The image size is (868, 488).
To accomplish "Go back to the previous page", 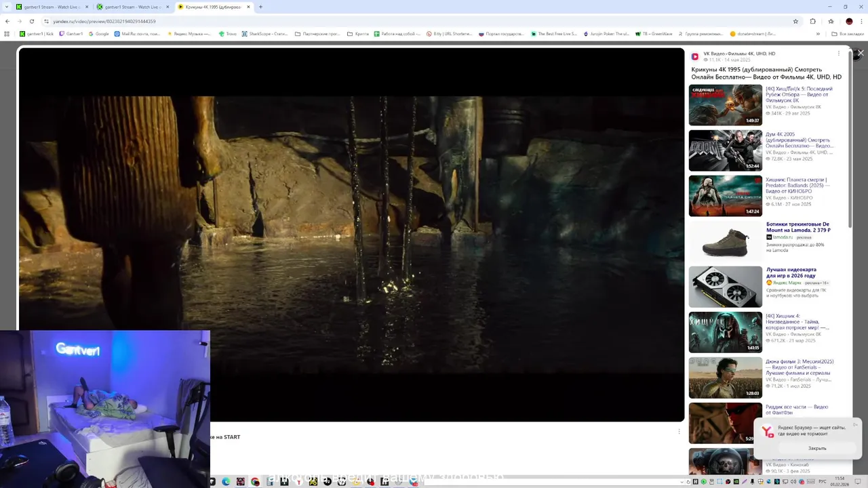I will click(x=7, y=21).
